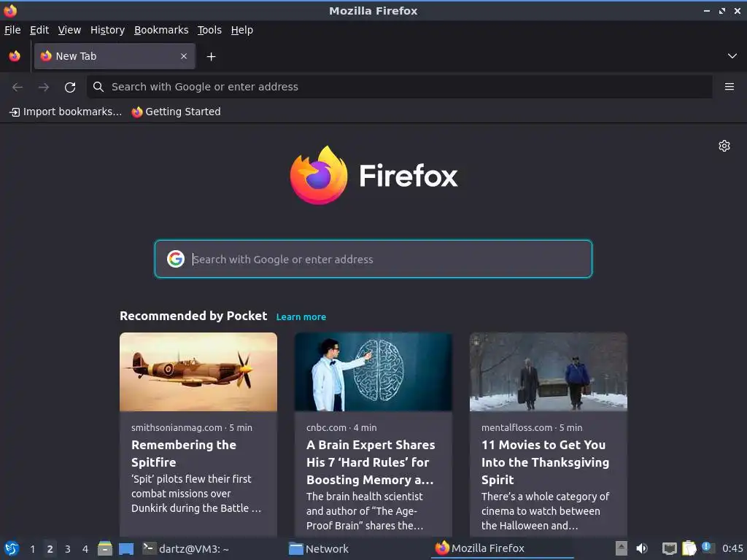Open Getting Started bookmark
Viewport: 747px width, 560px height.
coord(177,112)
